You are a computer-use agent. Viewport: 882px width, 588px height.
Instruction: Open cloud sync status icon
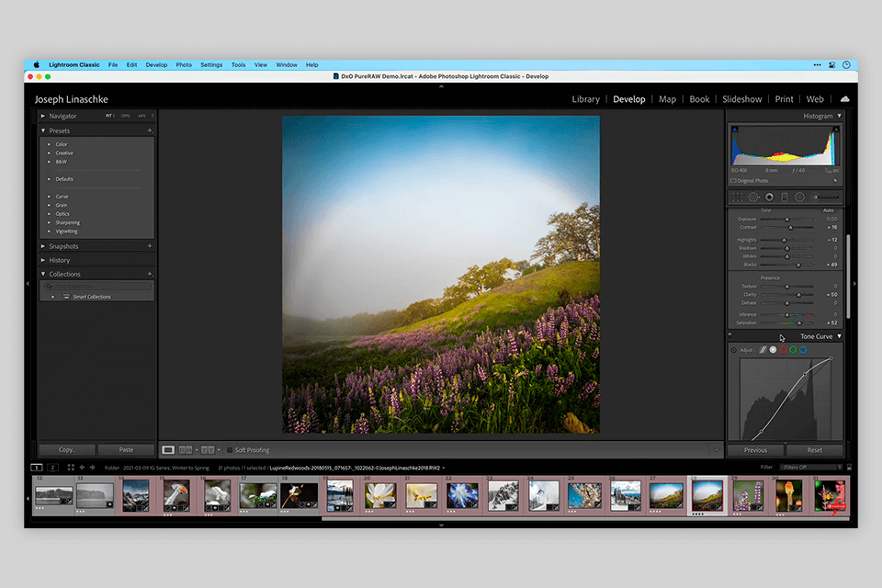click(844, 99)
